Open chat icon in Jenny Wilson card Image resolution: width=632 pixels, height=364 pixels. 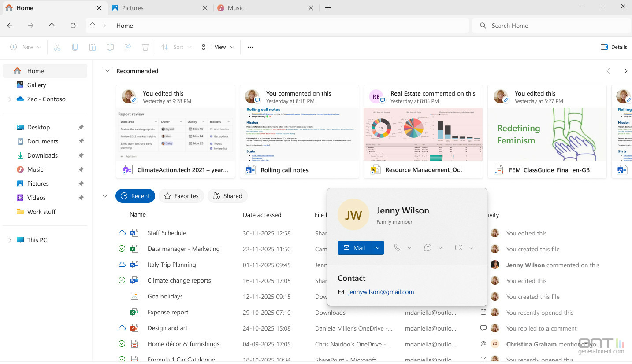428,248
